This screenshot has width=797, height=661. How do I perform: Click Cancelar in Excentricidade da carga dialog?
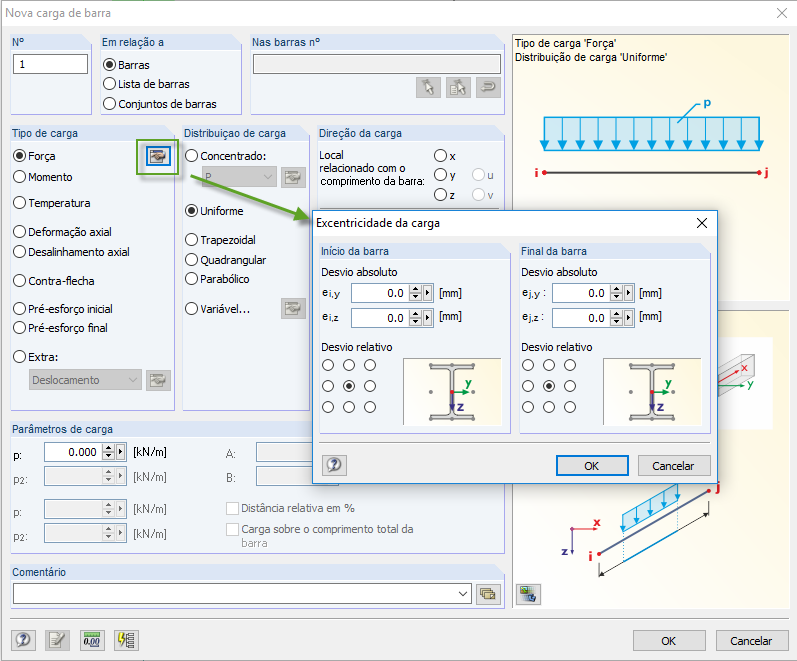click(x=673, y=466)
